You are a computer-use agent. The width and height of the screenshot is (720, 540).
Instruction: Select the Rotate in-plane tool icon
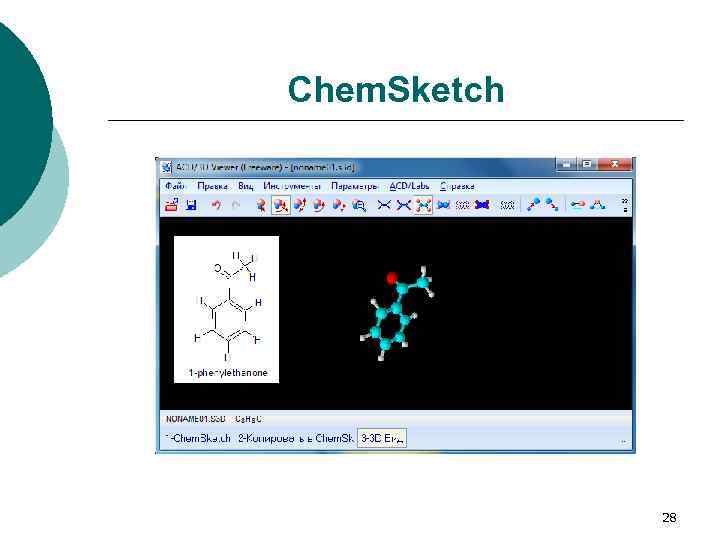click(x=300, y=205)
